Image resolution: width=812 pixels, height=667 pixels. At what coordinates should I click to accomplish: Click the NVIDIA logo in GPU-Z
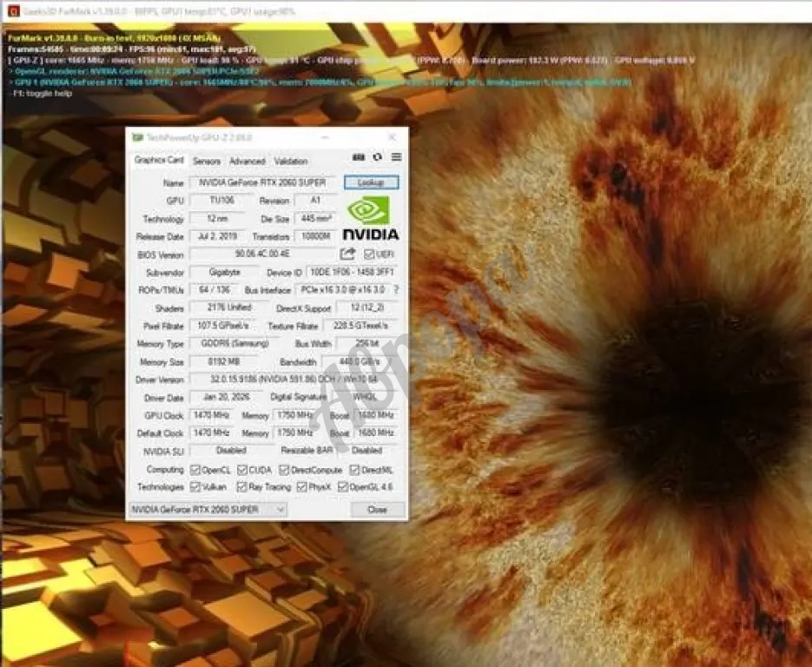[x=371, y=219]
